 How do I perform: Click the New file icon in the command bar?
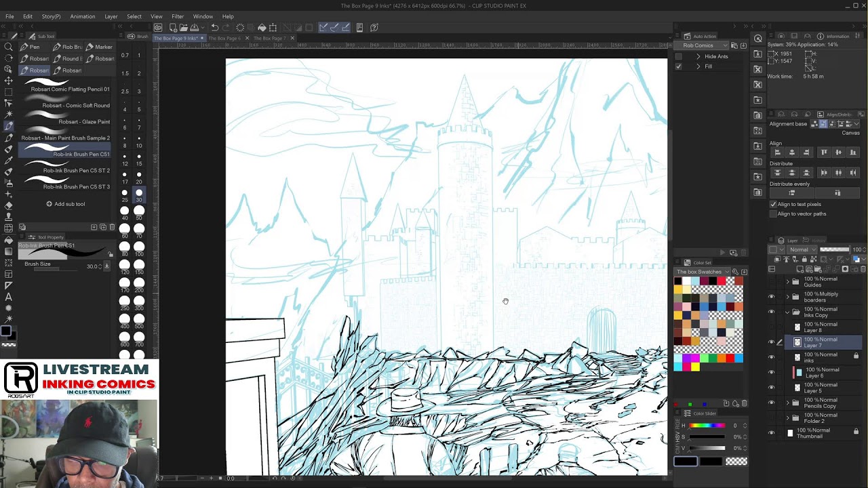pyautogui.click(x=173, y=28)
